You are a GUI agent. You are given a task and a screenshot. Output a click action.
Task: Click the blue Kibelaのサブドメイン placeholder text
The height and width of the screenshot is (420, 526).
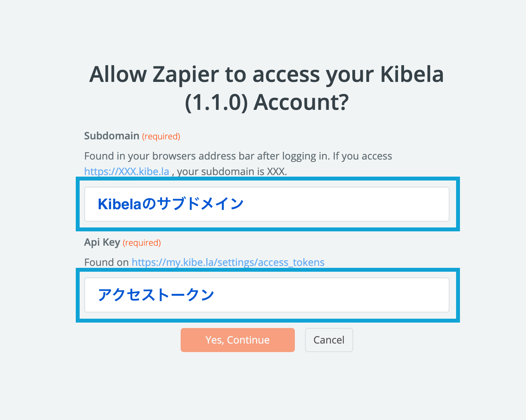pyautogui.click(x=171, y=204)
